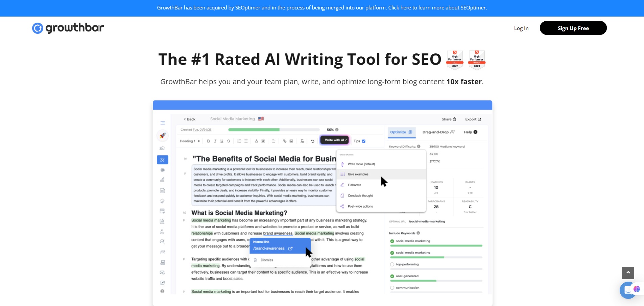Select the highlighted blue tool icon in the sidebar
The image size is (644, 306).
coord(163,160)
